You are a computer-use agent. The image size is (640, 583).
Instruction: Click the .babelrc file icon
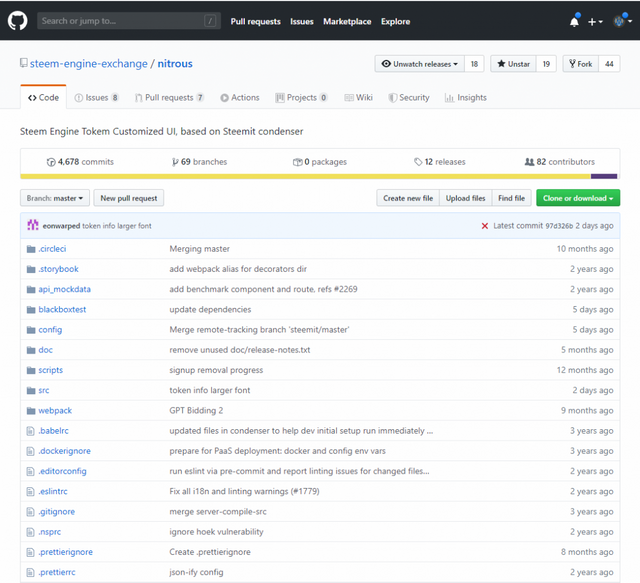click(x=31, y=431)
